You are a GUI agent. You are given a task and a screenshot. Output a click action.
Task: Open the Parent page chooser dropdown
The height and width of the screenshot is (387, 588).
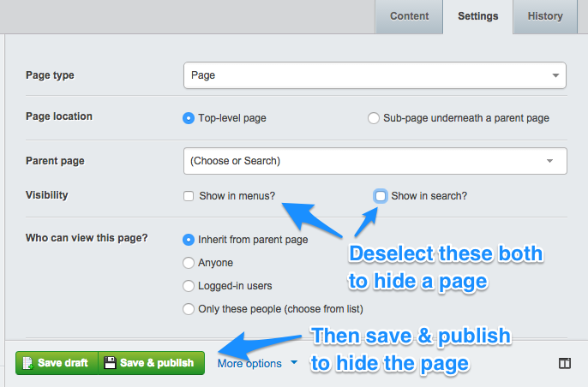click(x=375, y=161)
